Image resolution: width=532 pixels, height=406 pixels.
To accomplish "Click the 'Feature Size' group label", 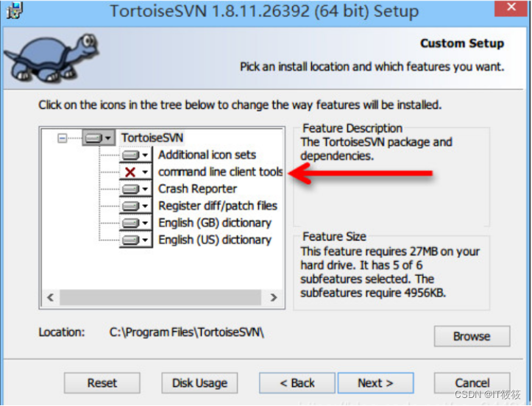I will 334,236.
